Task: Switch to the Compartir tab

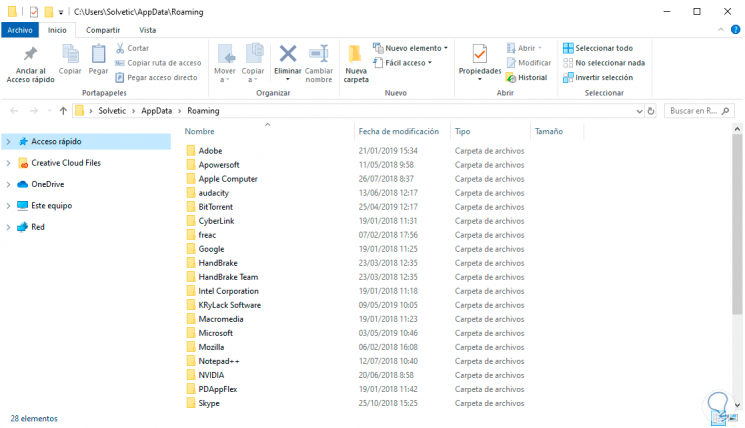Action: pos(103,30)
